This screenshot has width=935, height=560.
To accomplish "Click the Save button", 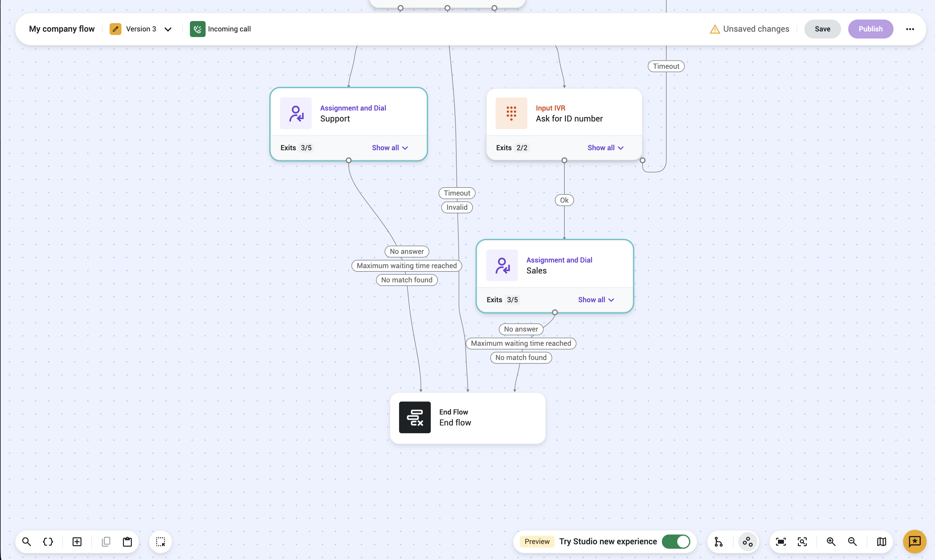I will click(x=822, y=29).
